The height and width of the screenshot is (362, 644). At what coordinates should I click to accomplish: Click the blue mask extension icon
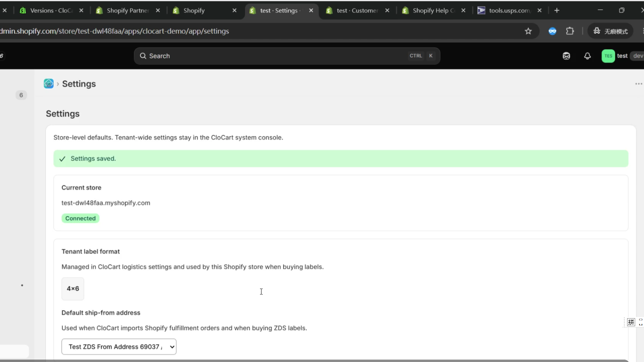(552, 31)
